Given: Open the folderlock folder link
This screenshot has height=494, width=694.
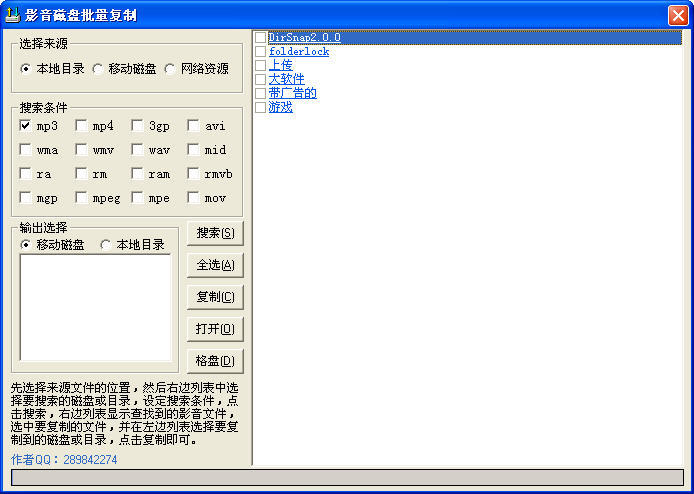Looking at the screenshot, I should [x=299, y=52].
